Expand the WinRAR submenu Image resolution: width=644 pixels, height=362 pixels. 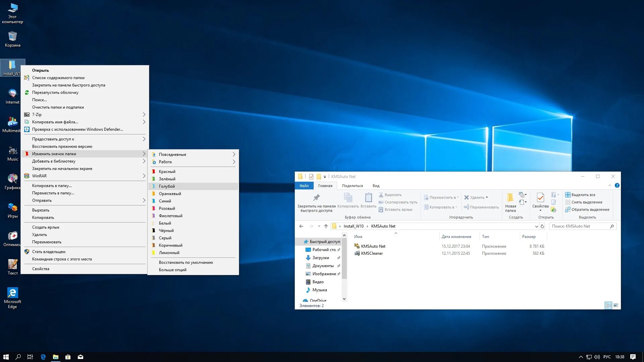[85, 176]
